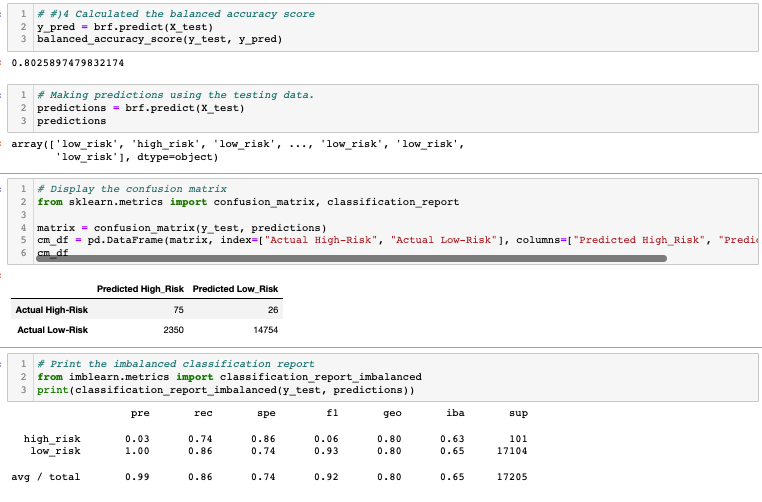Screen dimensions: 762x502
Task: Click the comment '# Display the confusion matrix'
Action: click(132, 189)
